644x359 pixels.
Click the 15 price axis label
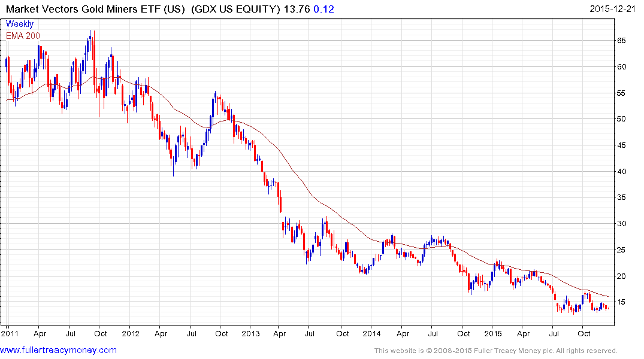tap(621, 302)
